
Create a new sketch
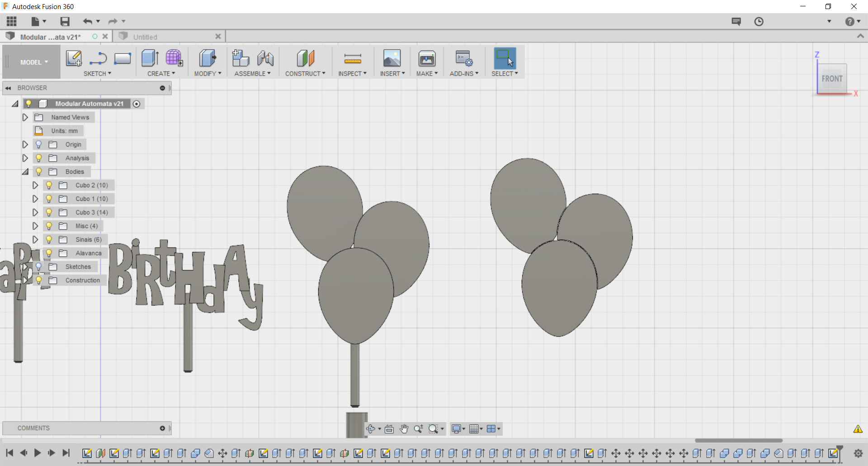[x=74, y=58]
